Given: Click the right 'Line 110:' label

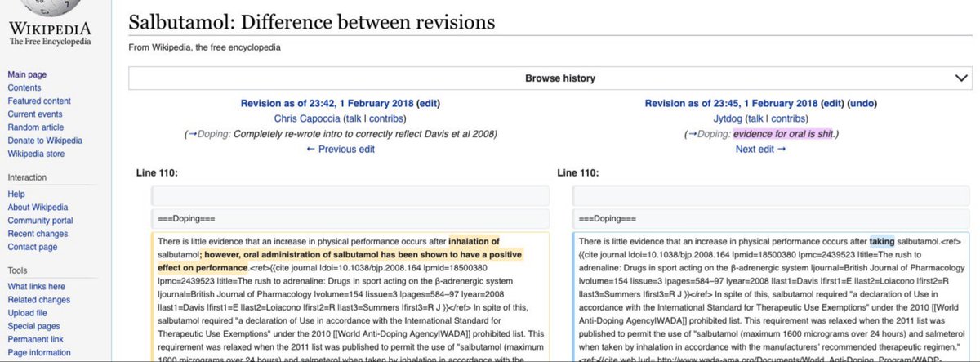Looking at the screenshot, I should pyautogui.click(x=577, y=172).
